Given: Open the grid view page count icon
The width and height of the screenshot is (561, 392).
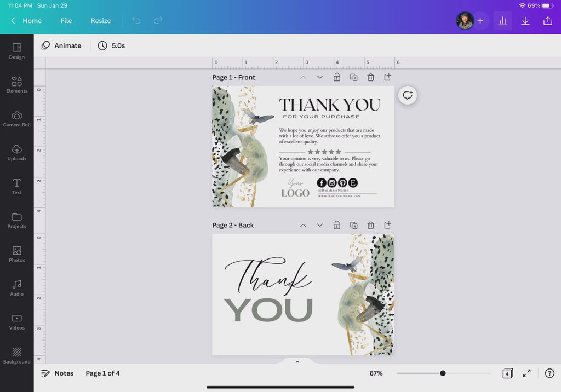Looking at the screenshot, I should tap(507, 373).
